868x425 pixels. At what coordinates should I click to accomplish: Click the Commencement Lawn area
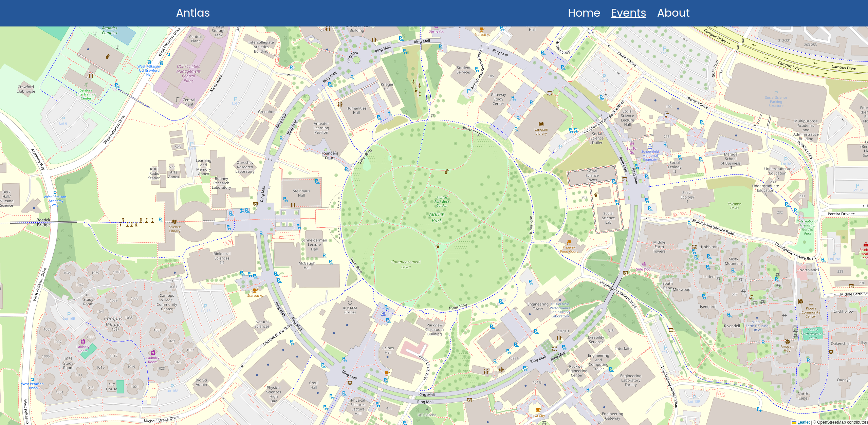[406, 264]
